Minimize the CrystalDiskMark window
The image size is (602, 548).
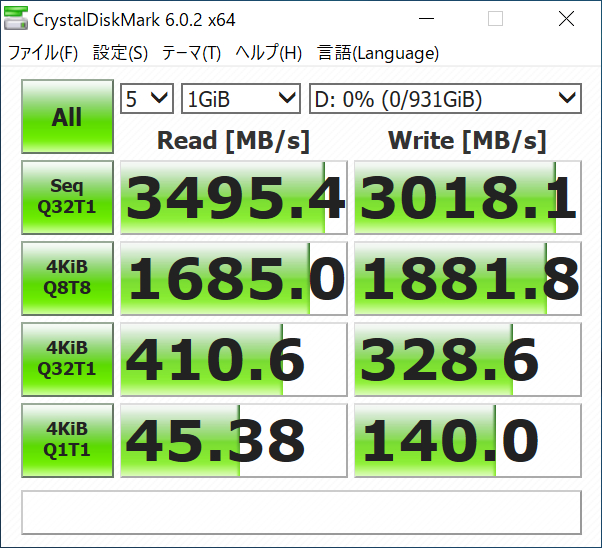click(426, 18)
